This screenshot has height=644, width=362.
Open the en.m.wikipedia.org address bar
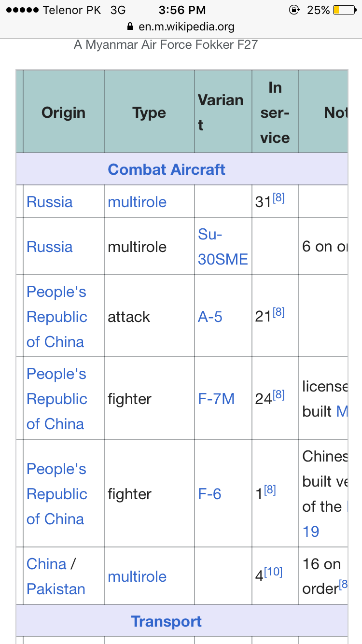coord(186,26)
